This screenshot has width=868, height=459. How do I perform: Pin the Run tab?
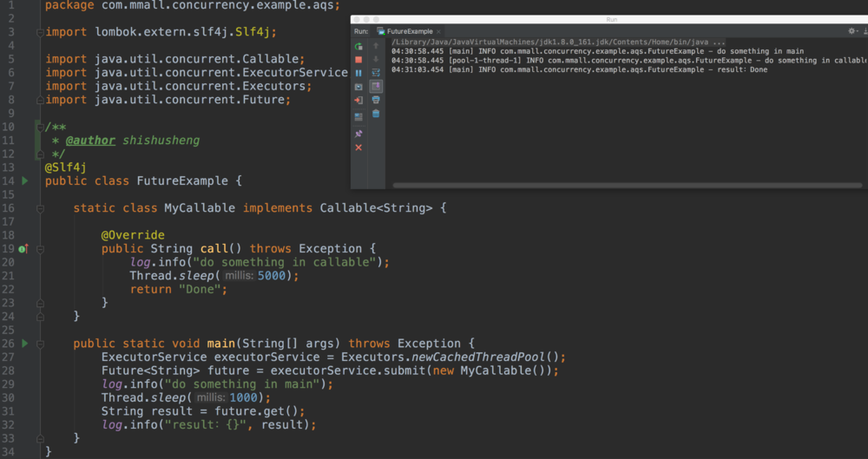tap(358, 134)
